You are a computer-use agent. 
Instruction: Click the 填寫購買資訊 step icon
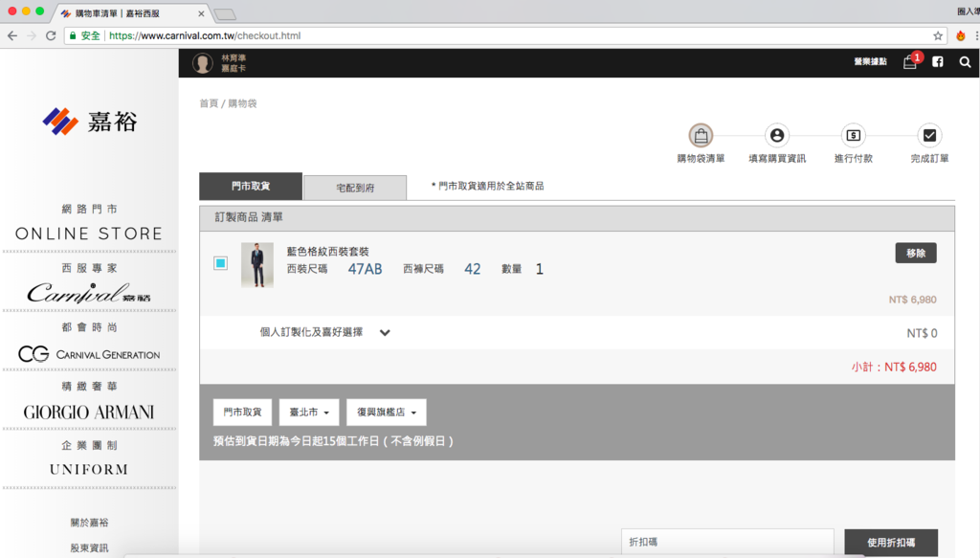pos(777,135)
